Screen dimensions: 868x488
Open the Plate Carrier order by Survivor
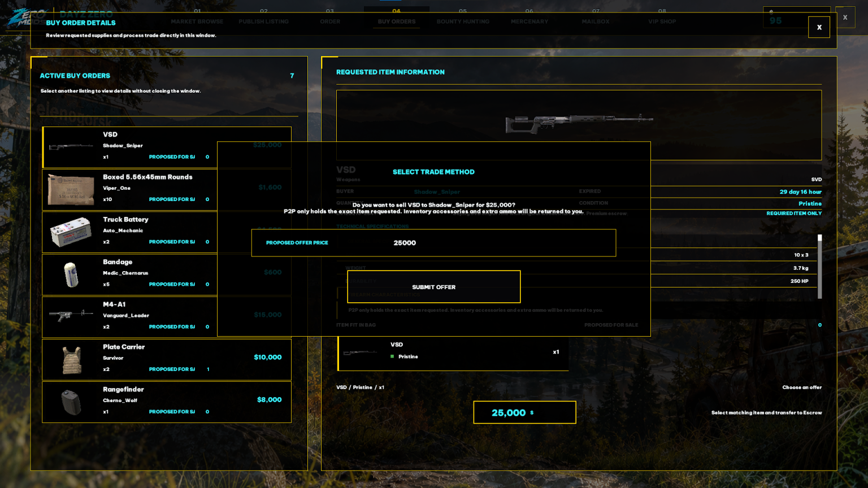pos(167,359)
